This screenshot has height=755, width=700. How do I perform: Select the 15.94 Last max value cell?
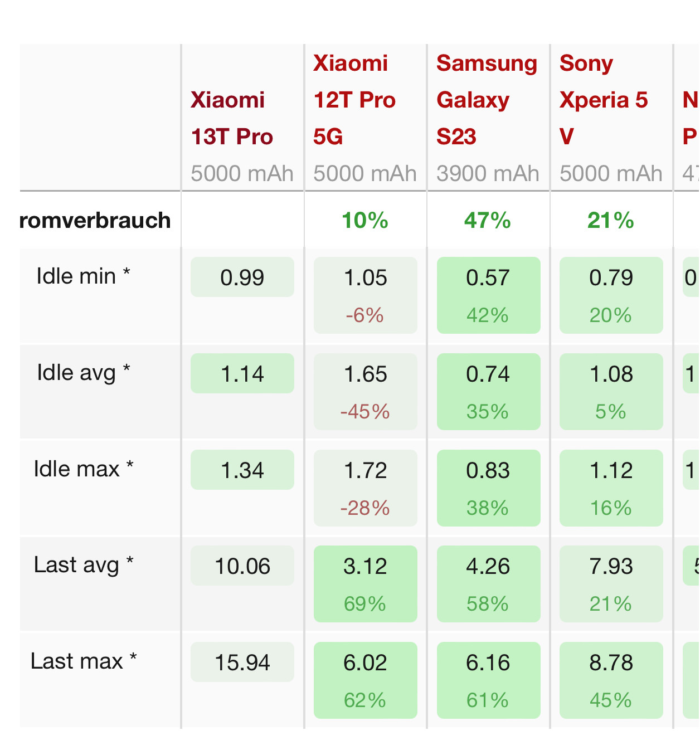coord(242,663)
